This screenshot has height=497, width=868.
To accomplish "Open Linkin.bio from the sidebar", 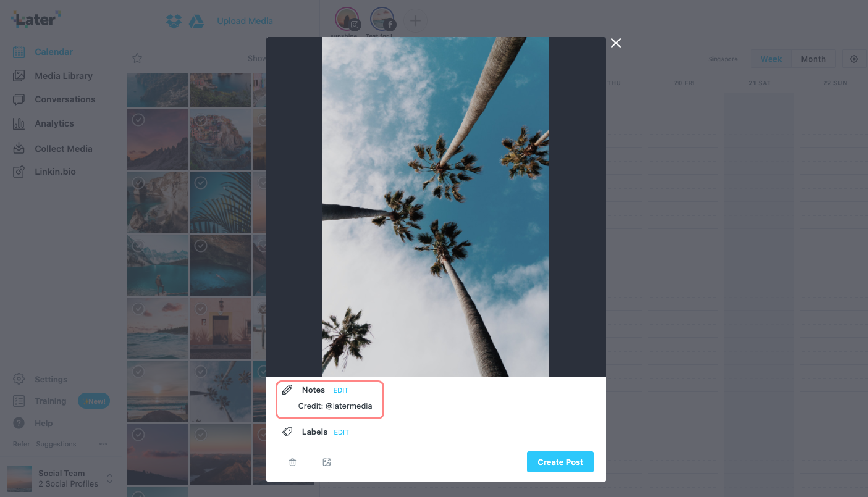I will [55, 172].
